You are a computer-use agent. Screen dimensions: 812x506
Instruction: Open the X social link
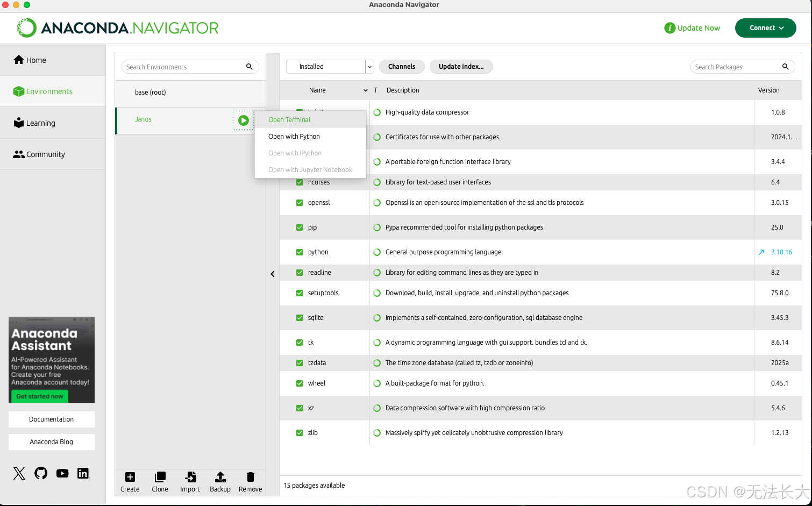[19, 473]
